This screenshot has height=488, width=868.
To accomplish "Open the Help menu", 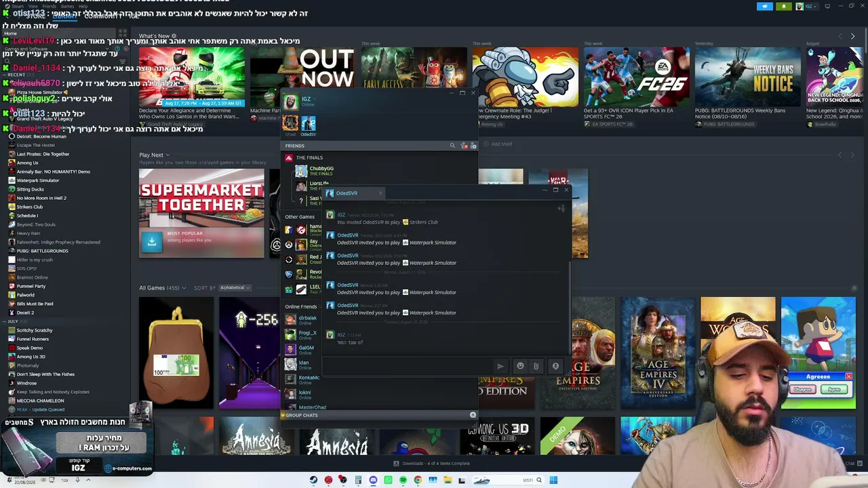I will (x=83, y=6).
